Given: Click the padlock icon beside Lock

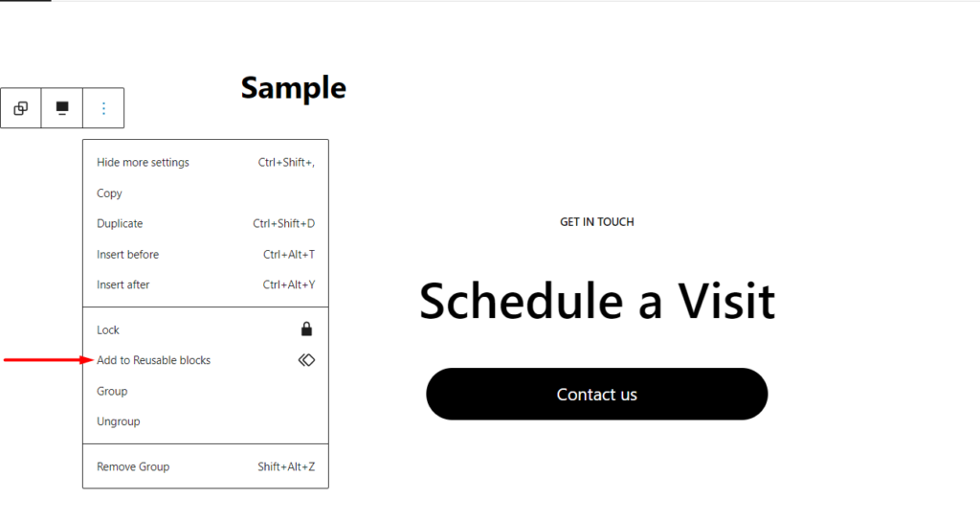Looking at the screenshot, I should pyautogui.click(x=306, y=329).
